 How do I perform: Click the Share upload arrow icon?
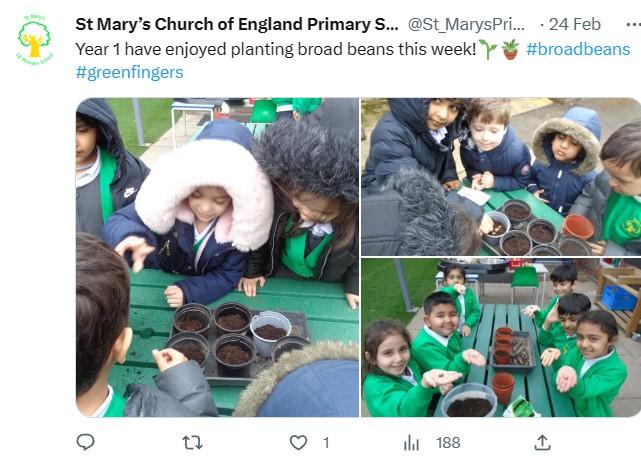coord(542,441)
